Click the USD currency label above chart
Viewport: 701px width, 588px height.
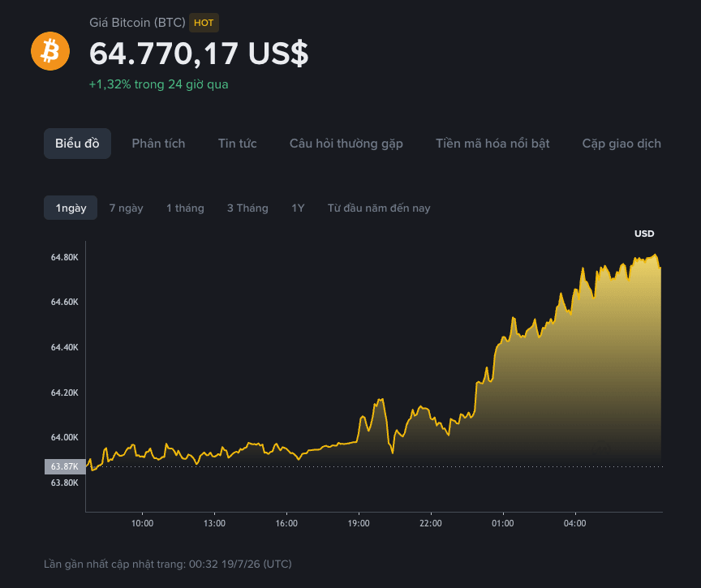(644, 234)
